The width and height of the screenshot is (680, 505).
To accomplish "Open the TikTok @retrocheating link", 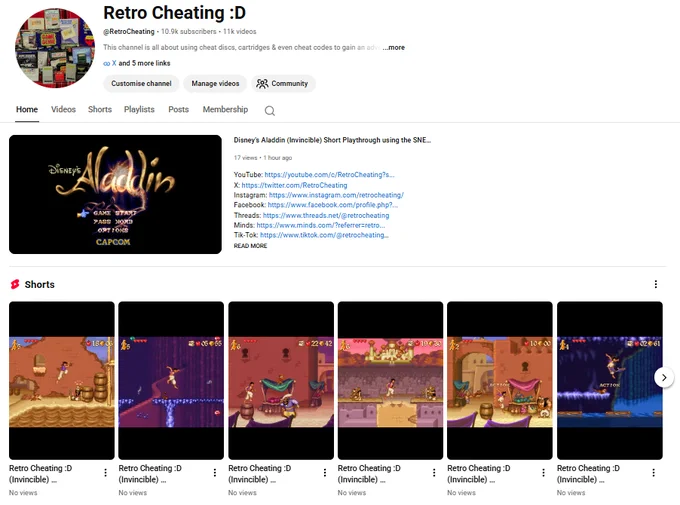I will [x=324, y=235].
